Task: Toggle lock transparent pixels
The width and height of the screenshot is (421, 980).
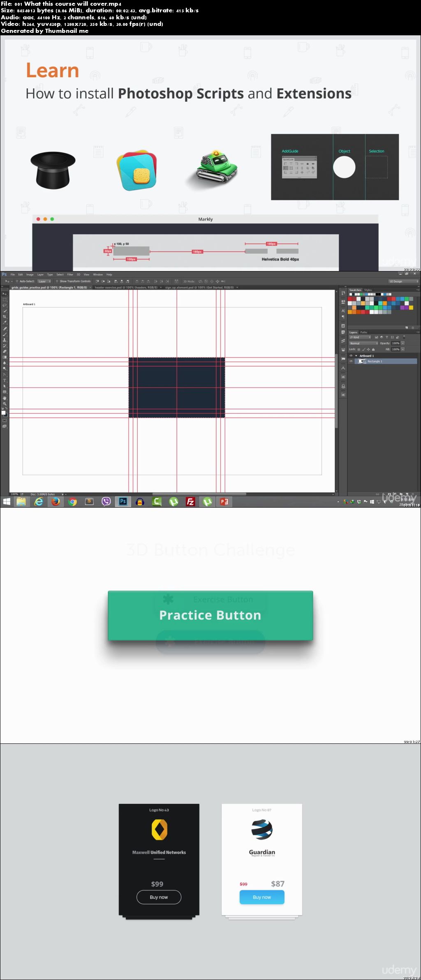Action: click(x=359, y=350)
